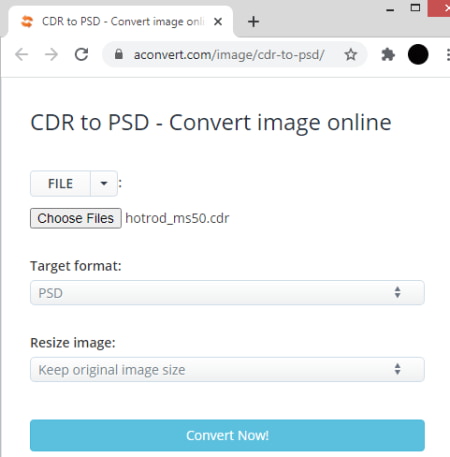Image resolution: width=450 pixels, height=457 pixels.
Task: Click the aconvert favicon in tab
Action: [x=27, y=22]
